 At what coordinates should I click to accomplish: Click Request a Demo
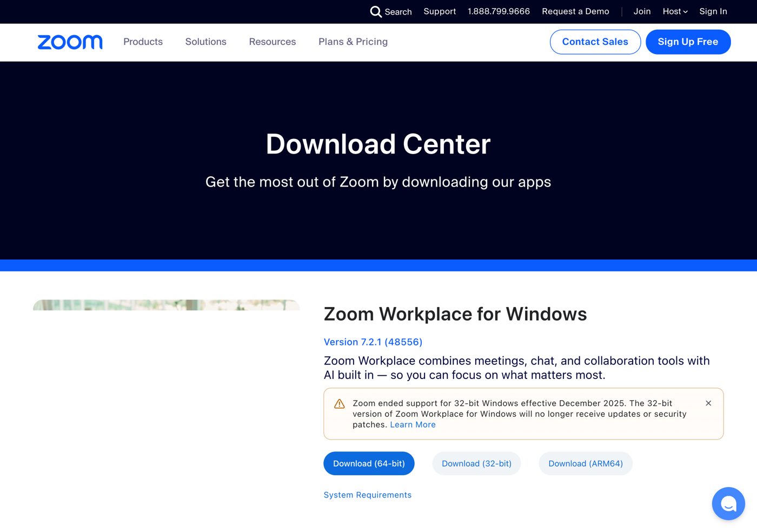tap(575, 11)
